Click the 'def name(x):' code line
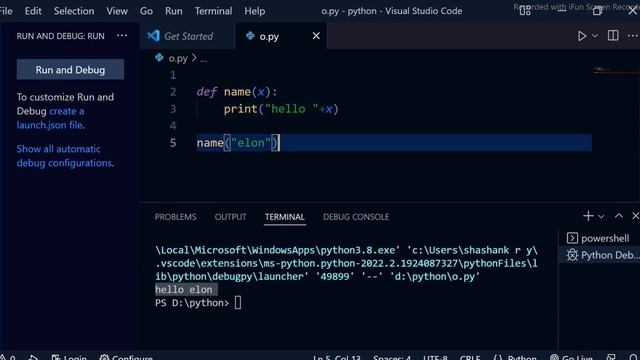 click(237, 92)
